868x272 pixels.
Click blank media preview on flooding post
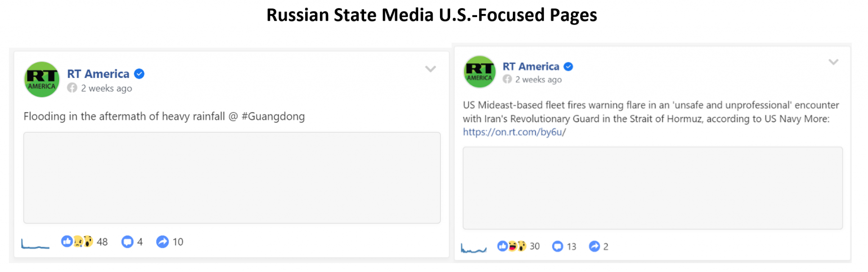[232, 178]
